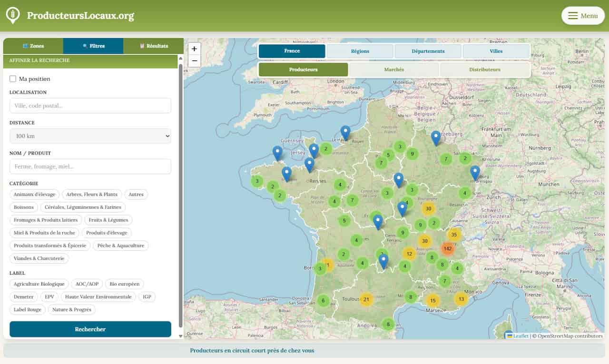The image size is (609, 364).
Task: Open the orange 142 cluster marker
Action: pos(447,248)
